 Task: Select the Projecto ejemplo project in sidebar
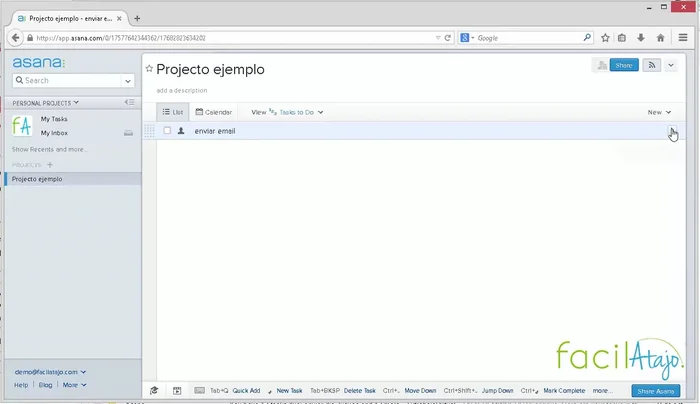point(73,179)
